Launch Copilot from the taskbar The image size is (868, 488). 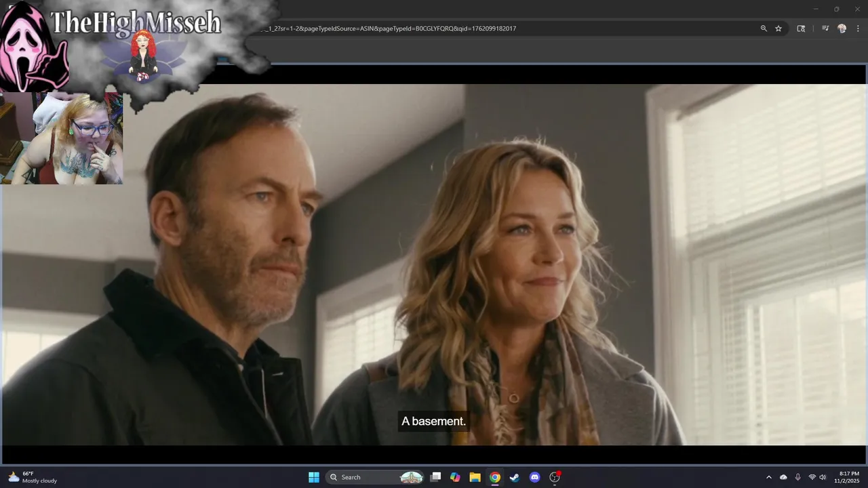pyautogui.click(x=456, y=477)
